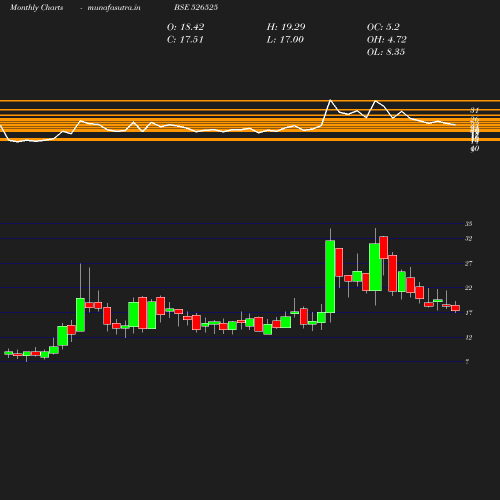Click the 'OL: 8.35' reading

tap(386, 52)
